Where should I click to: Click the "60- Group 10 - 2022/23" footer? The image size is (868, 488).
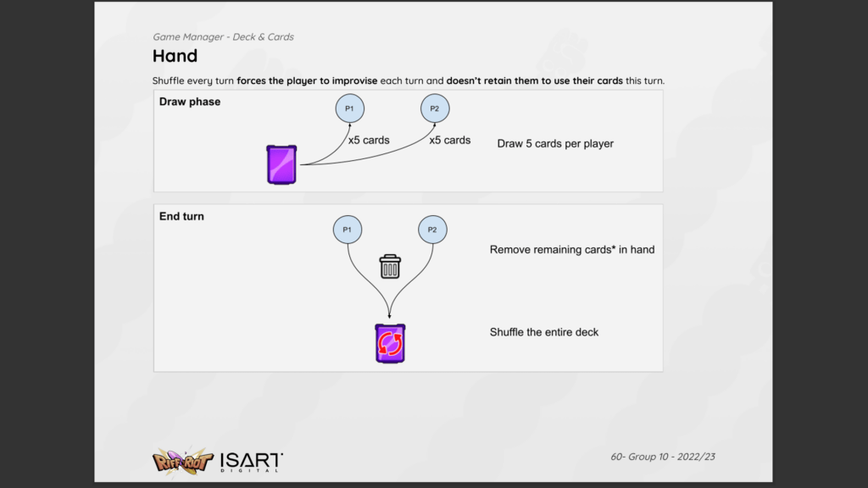tap(663, 457)
